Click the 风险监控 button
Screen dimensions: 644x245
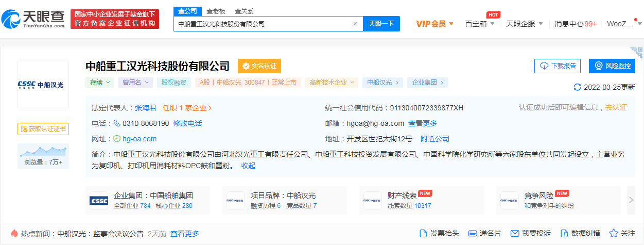612,66
